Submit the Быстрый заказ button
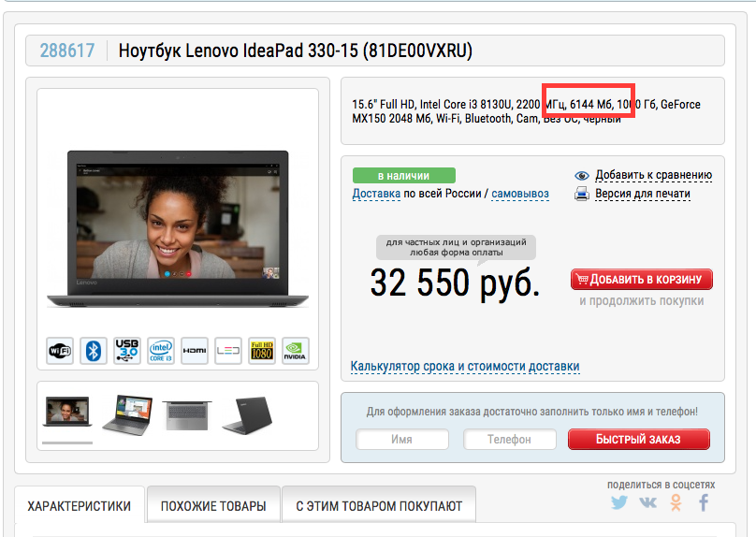The height and width of the screenshot is (537, 756). click(639, 439)
